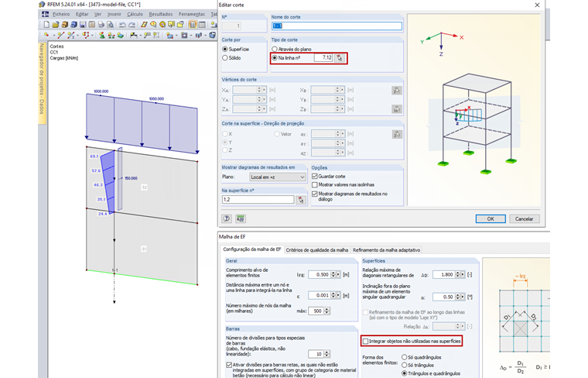Open the surface tool dropdown arrow
The image size is (588, 378).
(x=176, y=35)
